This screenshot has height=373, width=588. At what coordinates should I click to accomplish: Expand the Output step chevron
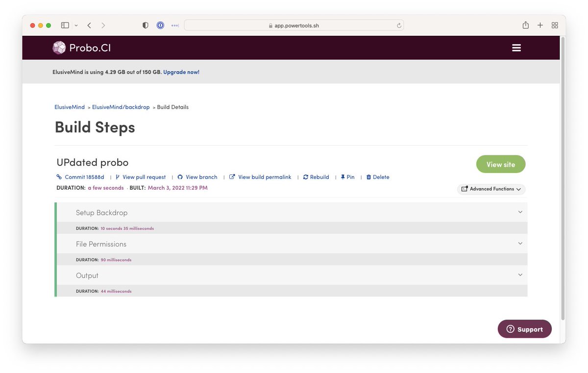click(520, 275)
